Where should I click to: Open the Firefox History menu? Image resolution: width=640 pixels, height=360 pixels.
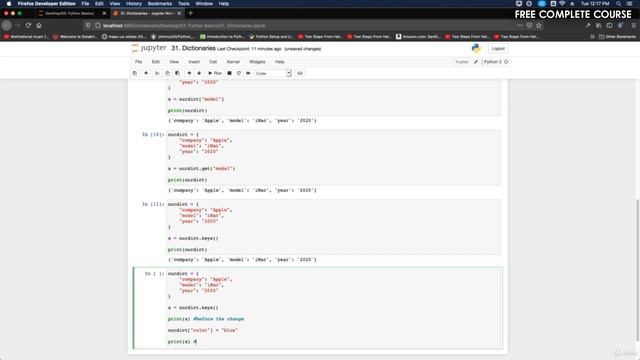pyautogui.click(x=133, y=4)
